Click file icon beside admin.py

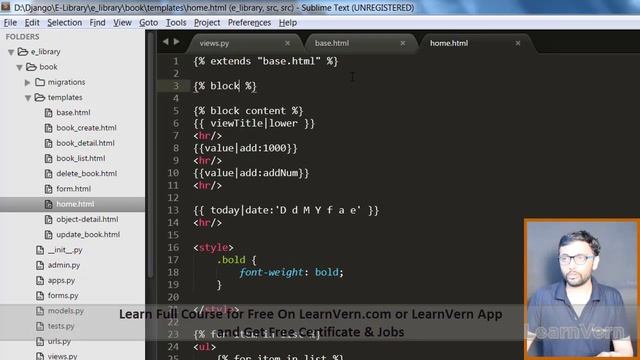coord(40,265)
